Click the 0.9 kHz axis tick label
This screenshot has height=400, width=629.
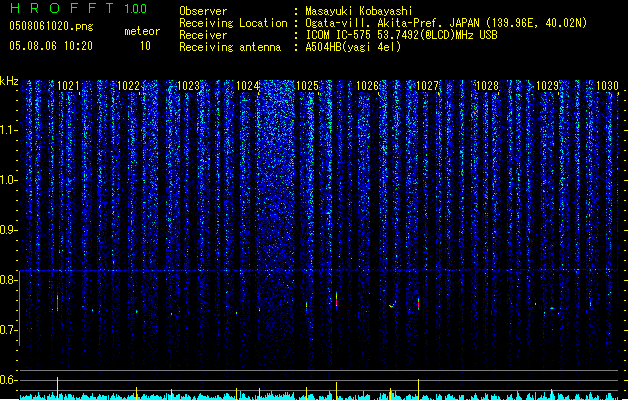[x=9, y=230]
